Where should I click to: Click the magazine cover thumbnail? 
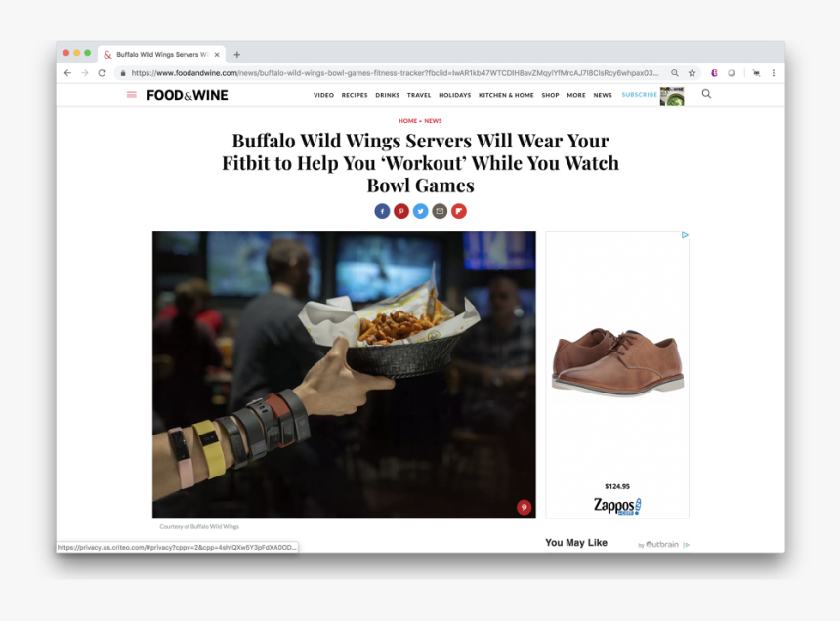[x=672, y=97]
